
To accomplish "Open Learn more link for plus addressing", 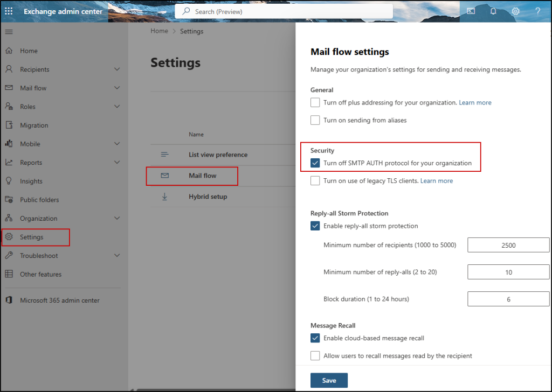I will point(475,103).
